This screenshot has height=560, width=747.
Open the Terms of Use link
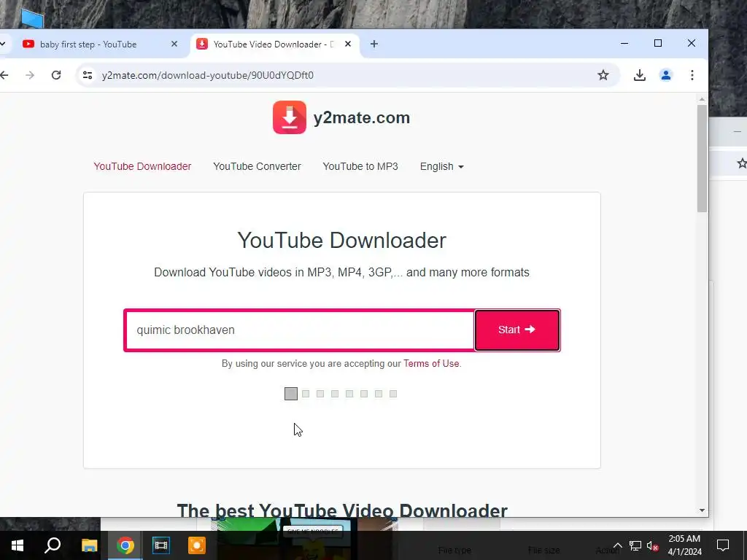(x=431, y=363)
